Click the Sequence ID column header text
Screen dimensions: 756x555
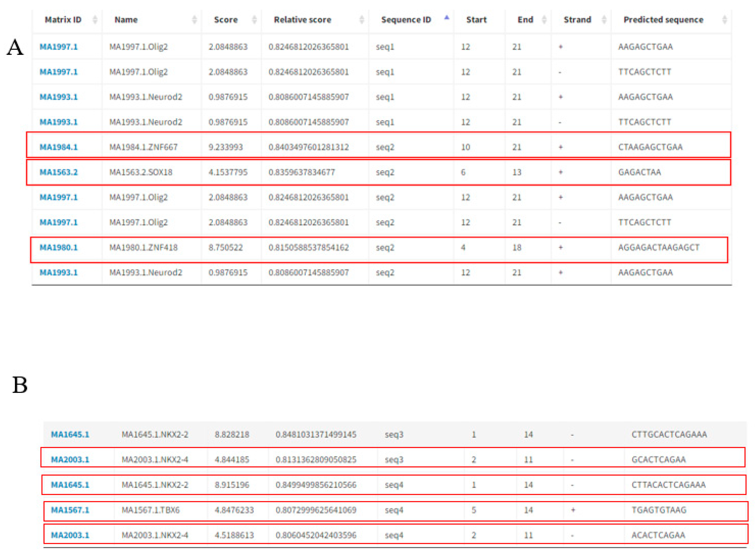tap(406, 20)
